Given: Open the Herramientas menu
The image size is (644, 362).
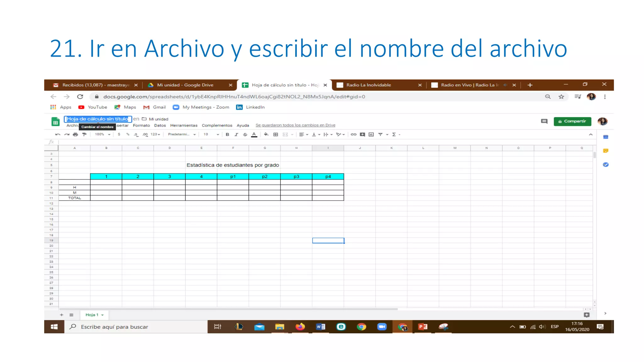Looking at the screenshot, I should [184, 125].
